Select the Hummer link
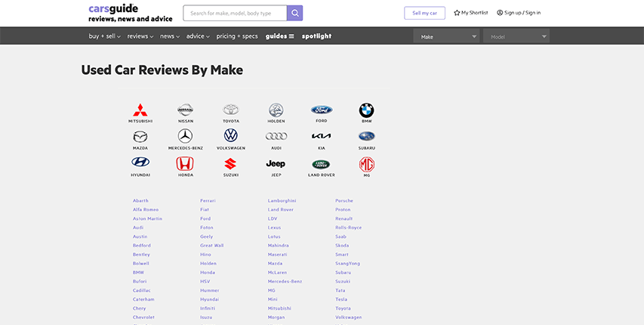 (209, 290)
